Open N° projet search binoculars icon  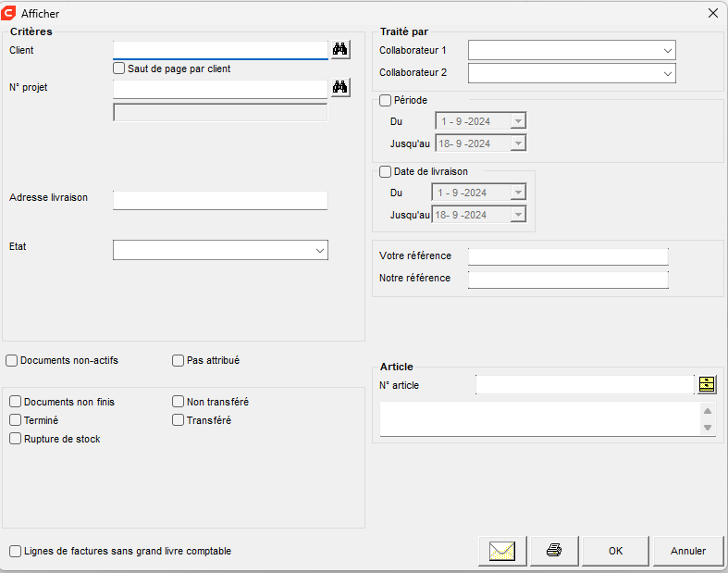[340, 87]
